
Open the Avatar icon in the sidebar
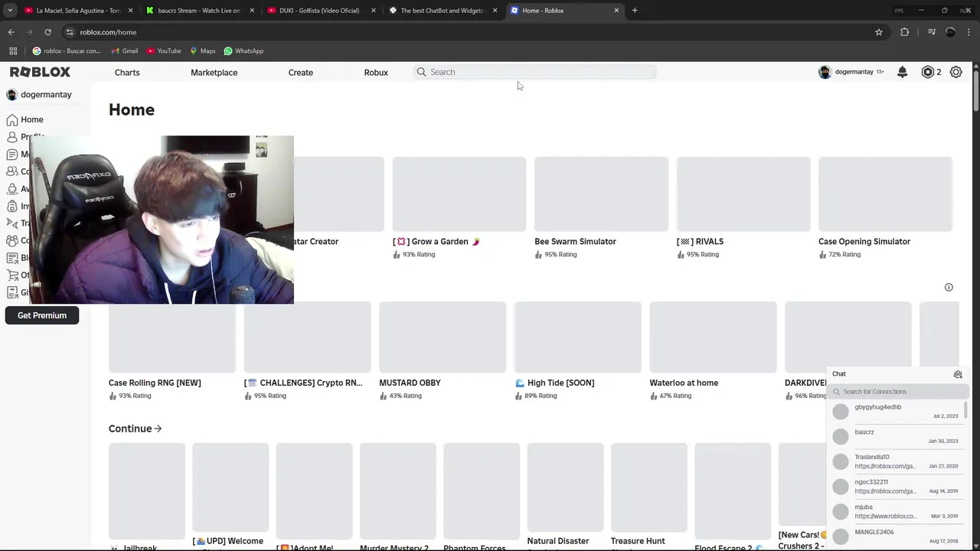pos(11,189)
